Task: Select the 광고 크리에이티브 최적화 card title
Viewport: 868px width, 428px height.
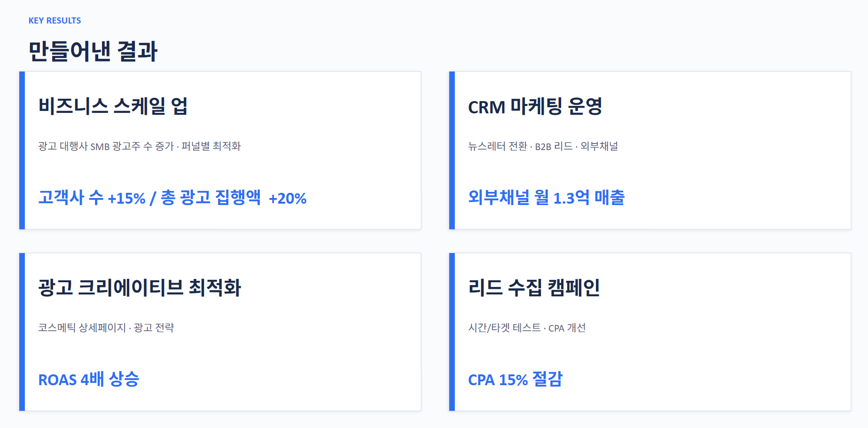Action: 140,288
